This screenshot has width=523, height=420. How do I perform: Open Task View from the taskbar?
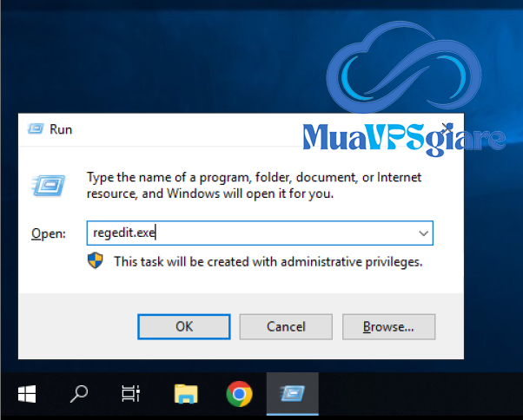pos(131,395)
